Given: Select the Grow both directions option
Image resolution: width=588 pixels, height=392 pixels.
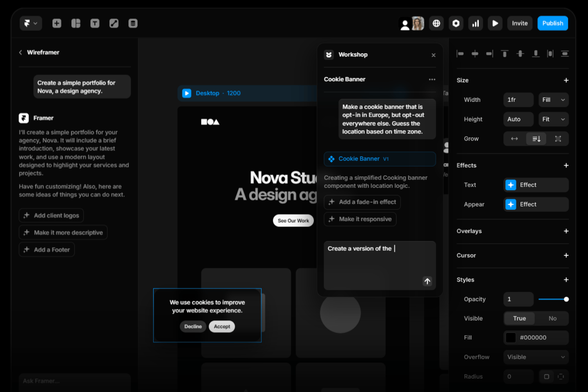Looking at the screenshot, I should pos(558,139).
